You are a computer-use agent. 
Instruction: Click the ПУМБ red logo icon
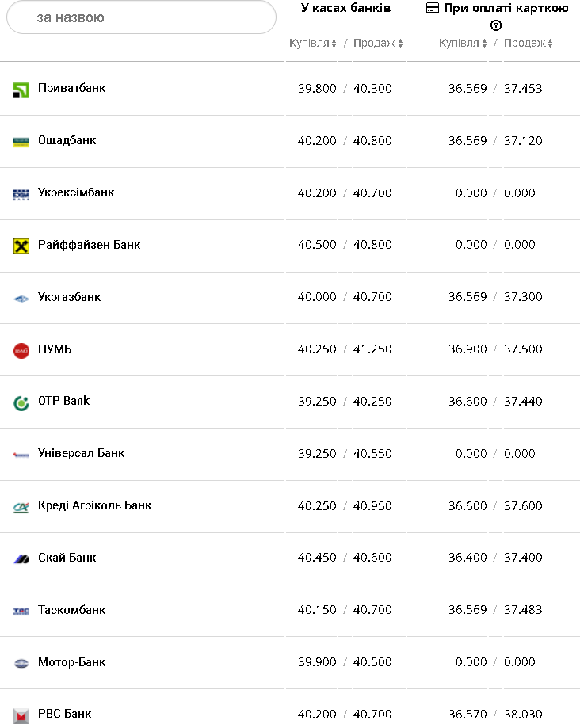tap(21, 350)
